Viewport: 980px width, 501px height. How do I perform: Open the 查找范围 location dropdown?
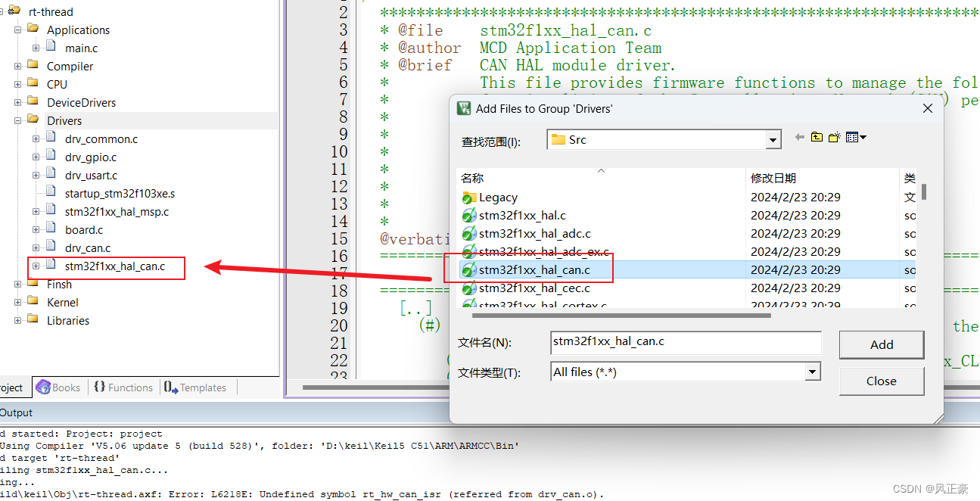[773, 138]
